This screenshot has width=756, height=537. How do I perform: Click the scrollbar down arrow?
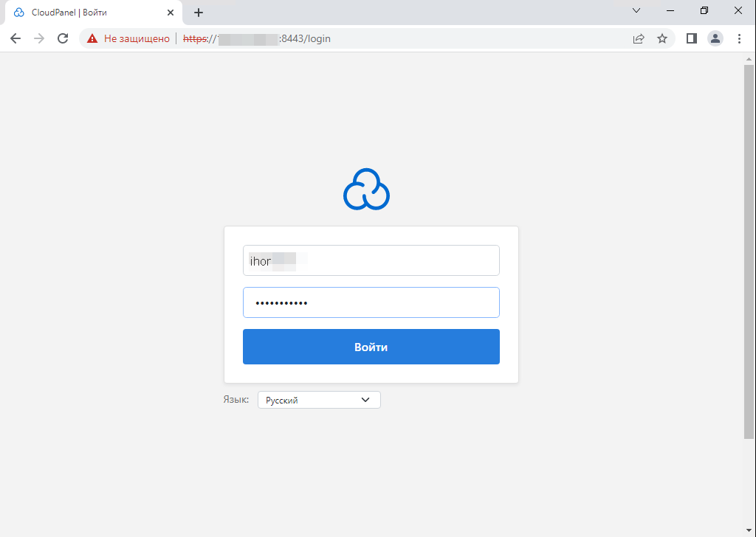pos(749,530)
